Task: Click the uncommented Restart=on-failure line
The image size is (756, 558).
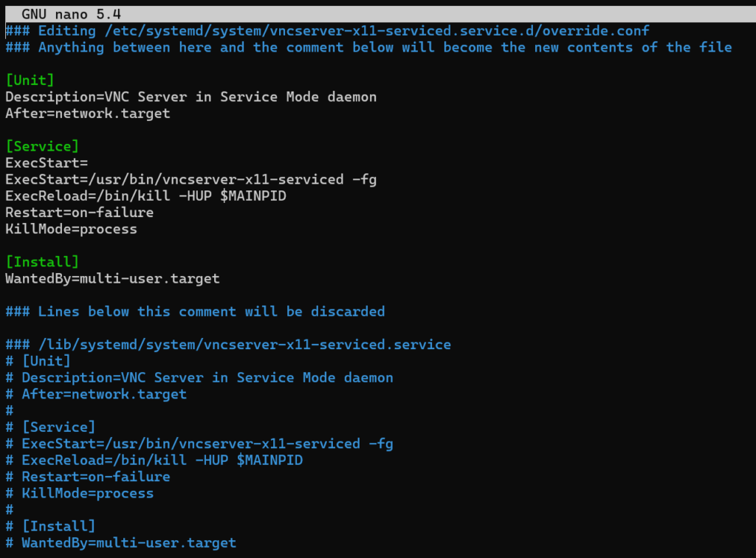Action: [x=80, y=212]
